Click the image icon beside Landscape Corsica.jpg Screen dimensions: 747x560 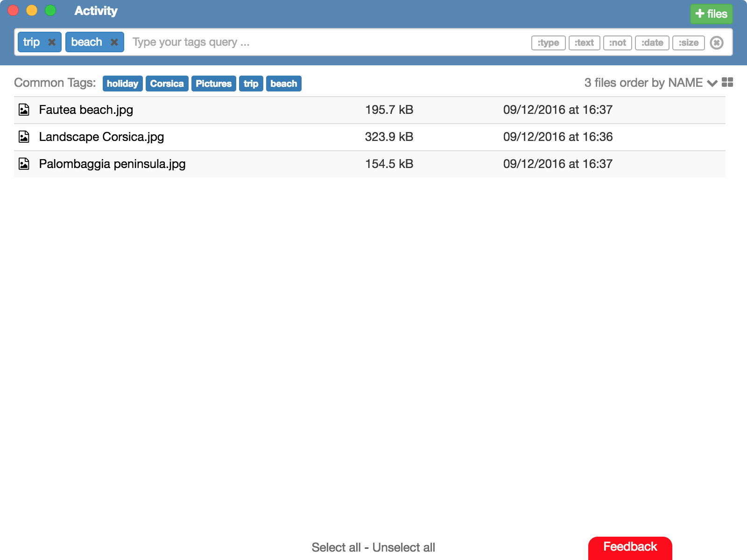(x=24, y=137)
